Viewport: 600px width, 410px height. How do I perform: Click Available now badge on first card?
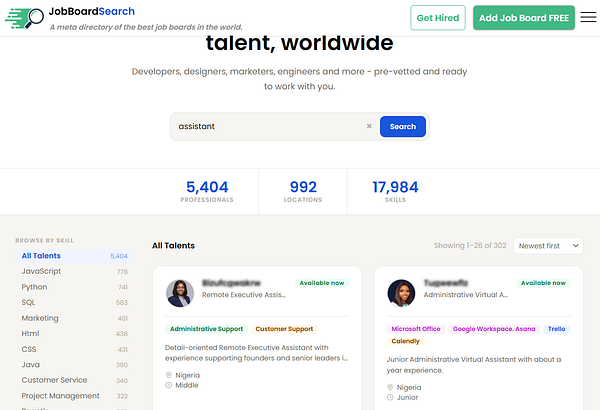pyautogui.click(x=322, y=283)
